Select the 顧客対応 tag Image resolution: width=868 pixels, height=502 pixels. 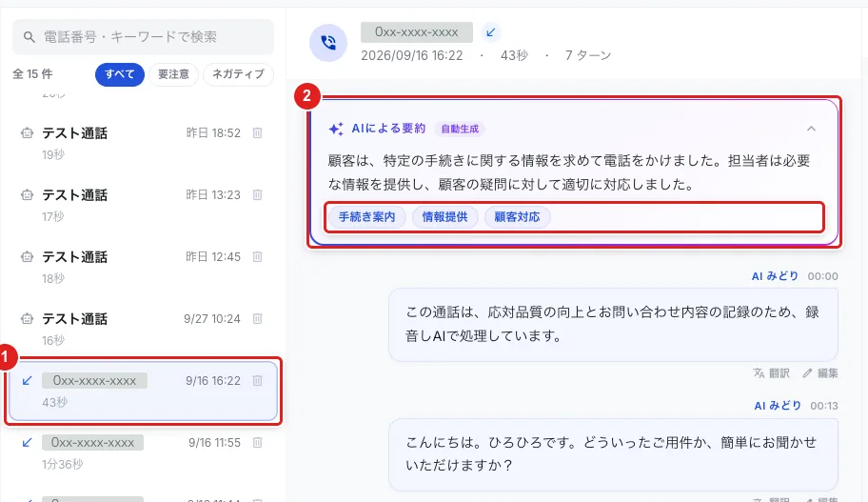(x=517, y=217)
